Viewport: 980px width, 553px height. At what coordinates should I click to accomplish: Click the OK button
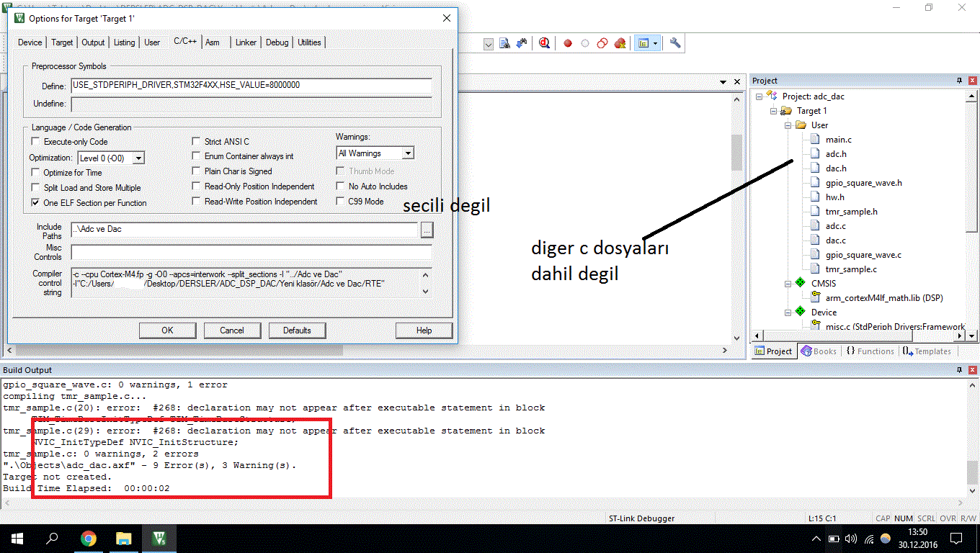[x=167, y=331]
